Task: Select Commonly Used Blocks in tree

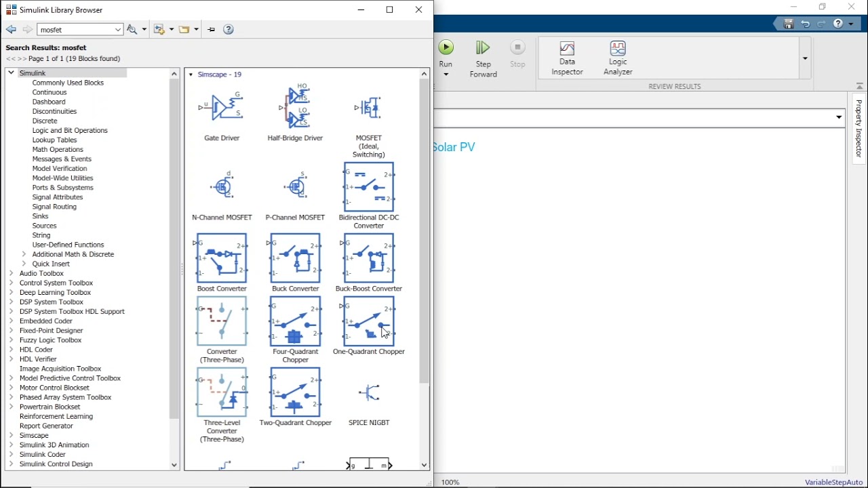Action: (68, 83)
